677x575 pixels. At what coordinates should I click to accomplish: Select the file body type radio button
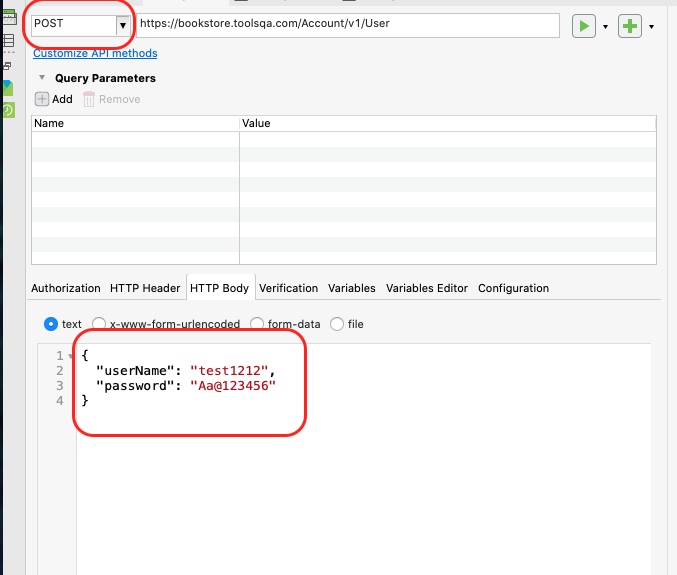(x=337, y=324)
